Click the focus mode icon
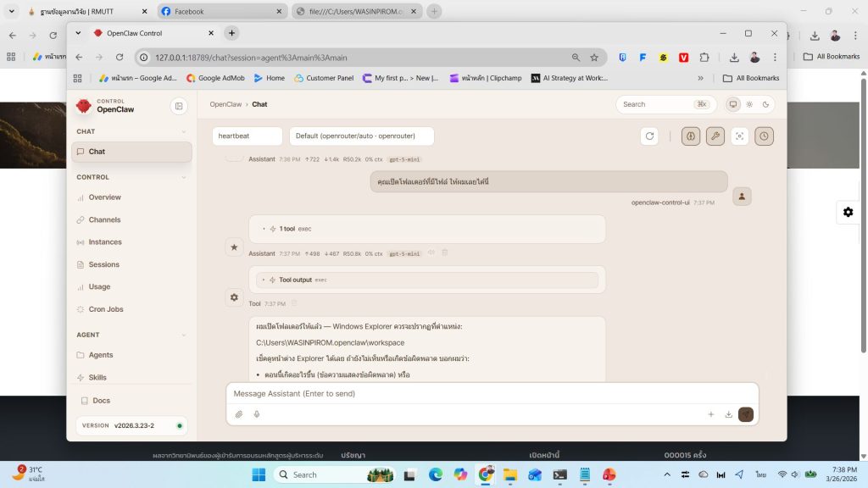This screenshot has width=868, height=488. 740,136
